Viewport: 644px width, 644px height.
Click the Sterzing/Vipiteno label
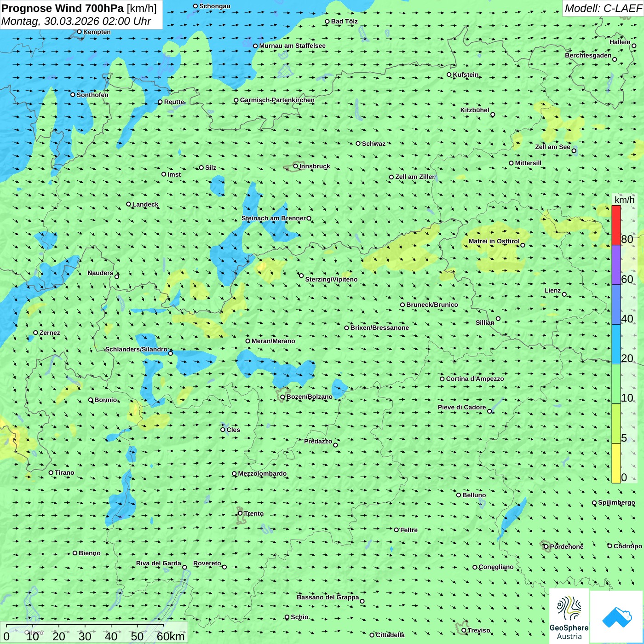331,279
